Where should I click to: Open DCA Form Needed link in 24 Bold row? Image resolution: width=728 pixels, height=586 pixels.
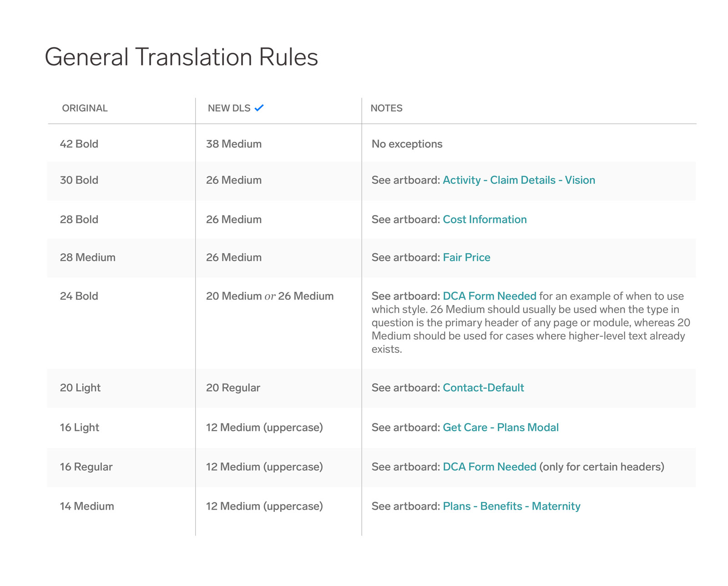[490, 296]
